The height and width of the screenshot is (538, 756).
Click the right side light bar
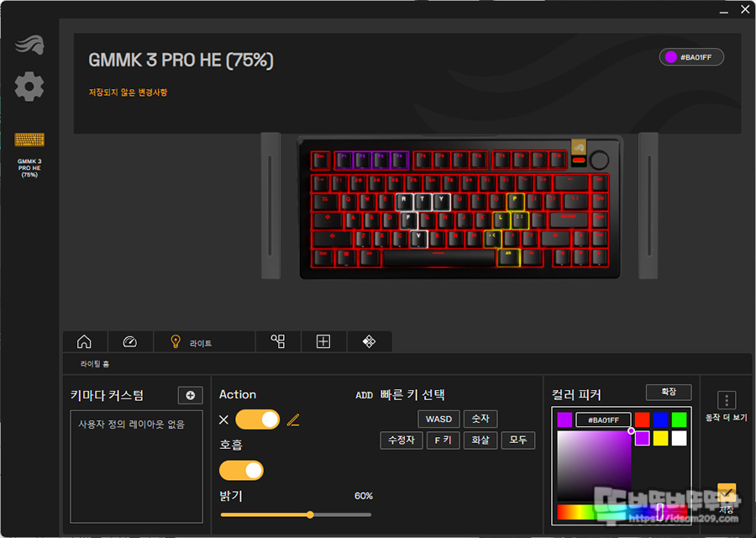pos(648,206)
